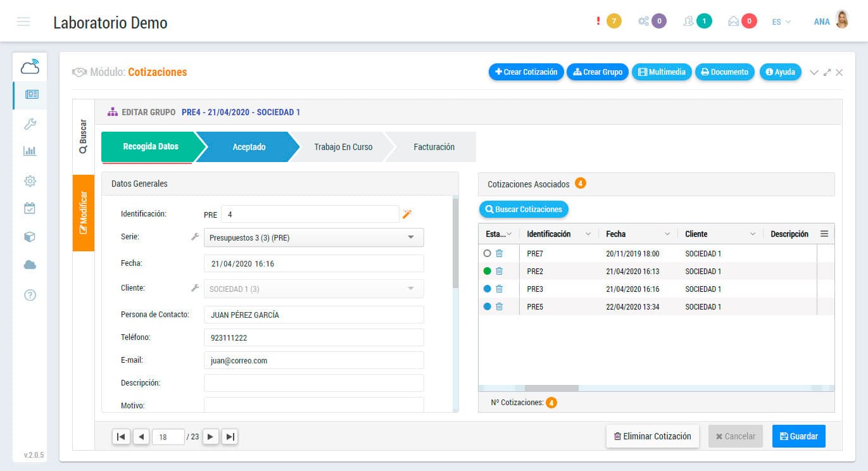This screenshot has width=868, height=471.
Task: Open mail inbox badge showing 0
Action: coord(750,22)
